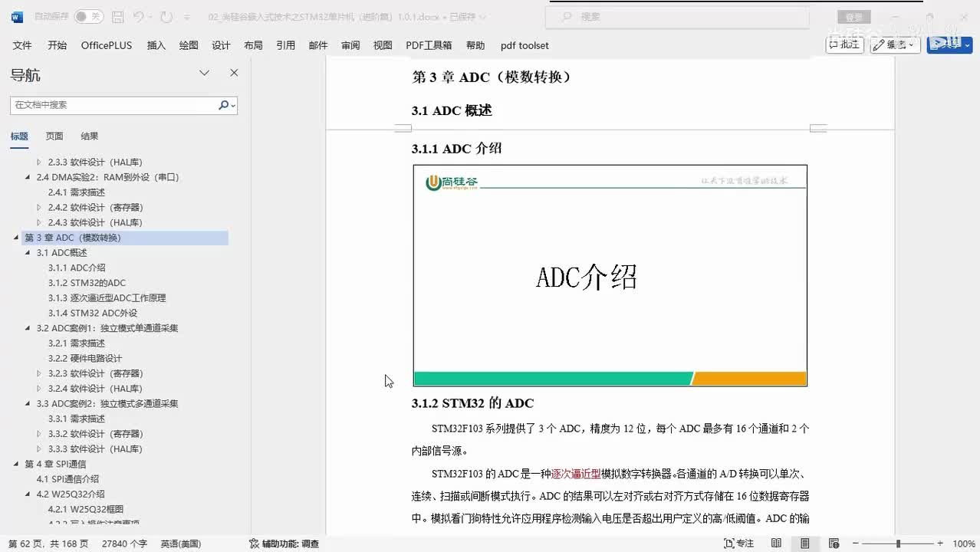The height and width of the screenshot is (552, 980).
Task: Click the Undo arrow icon
Action: pyautogui.click(x=139, y=16)
